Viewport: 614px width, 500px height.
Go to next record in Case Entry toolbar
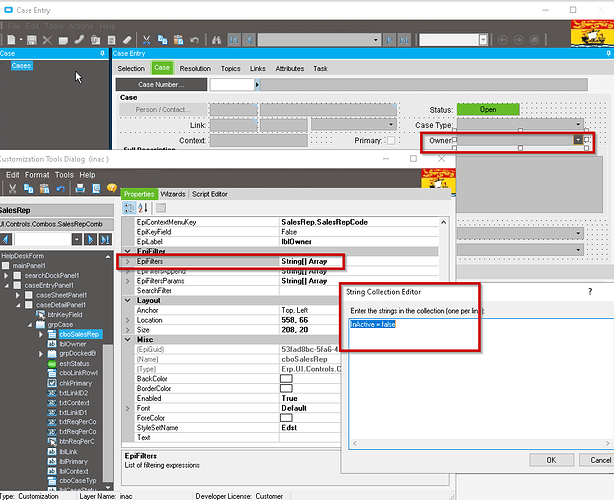[389, 40]
